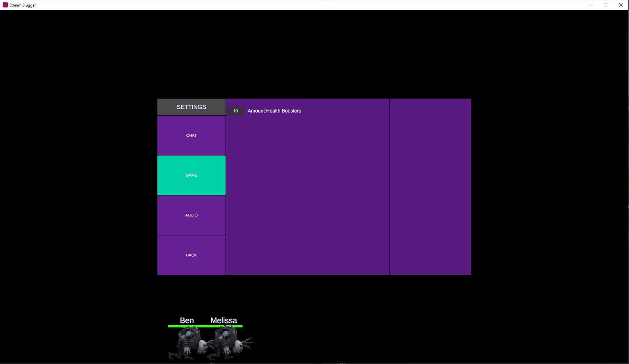Edit the Amount Health Boosters value field

pyautogui.click(x=235, y=111)
